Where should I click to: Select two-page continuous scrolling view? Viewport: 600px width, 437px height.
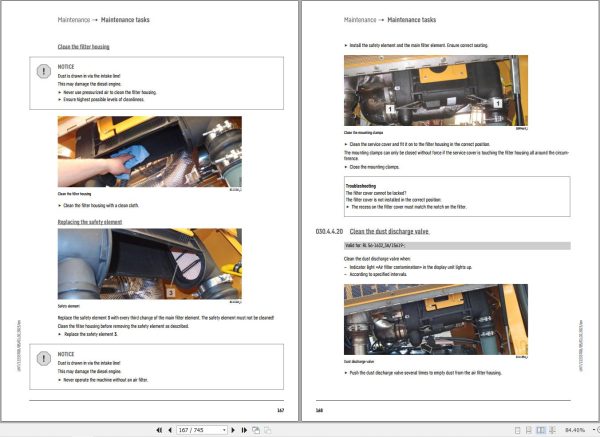(553, 430)
